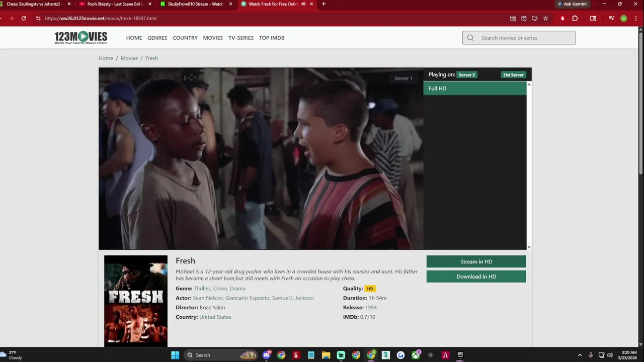The height and width of the screenshot is (362, 644).
Task: Click the yellow HD quality badge
Action: (370, 289)
